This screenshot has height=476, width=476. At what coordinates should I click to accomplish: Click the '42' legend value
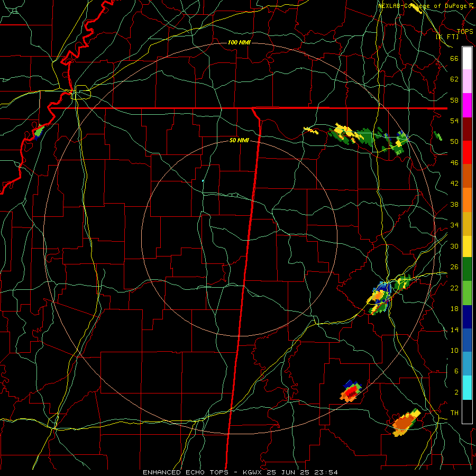point(454,184)
